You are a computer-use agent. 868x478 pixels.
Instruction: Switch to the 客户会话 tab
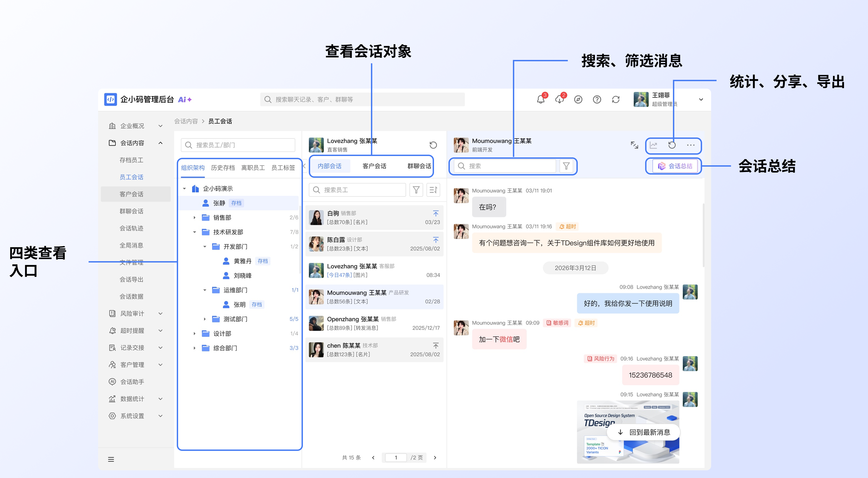(x=374, y=166)
